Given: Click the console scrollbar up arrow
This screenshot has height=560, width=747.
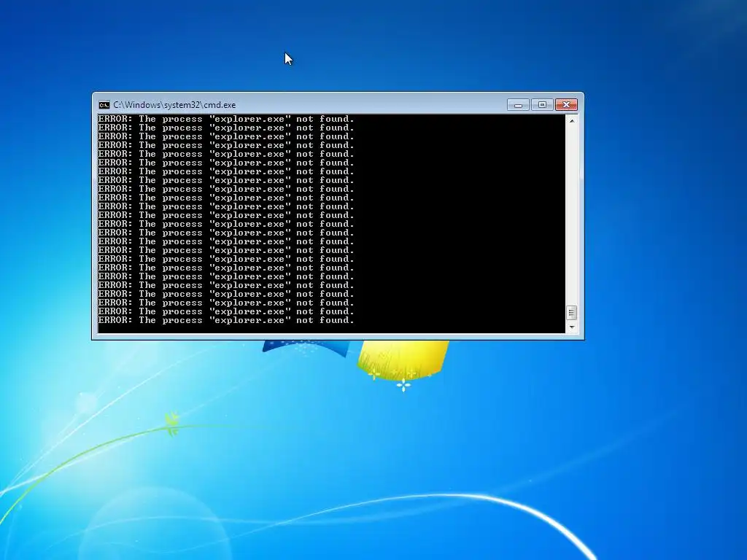Looking at the screenshot, I should pyautogui.click(x=572, y=121).
